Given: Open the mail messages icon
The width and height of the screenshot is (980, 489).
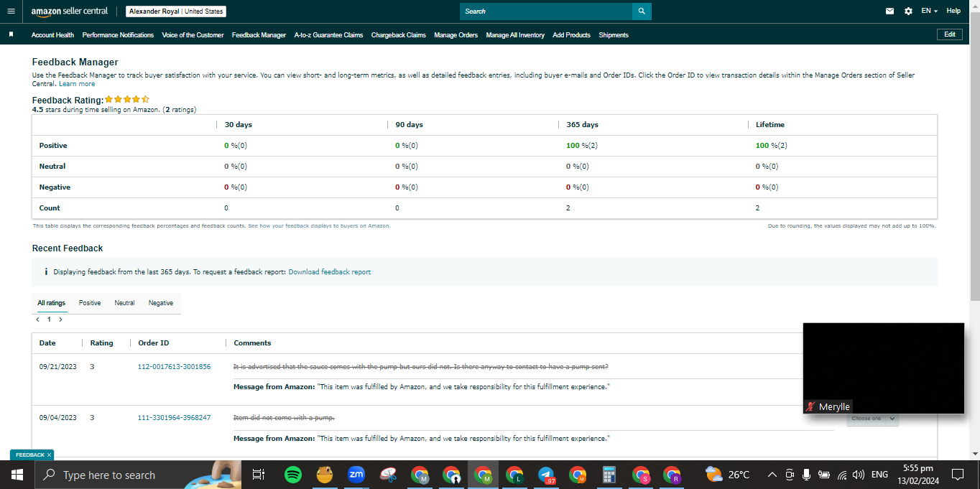Looking at the screenshot, I should point(890,11).
